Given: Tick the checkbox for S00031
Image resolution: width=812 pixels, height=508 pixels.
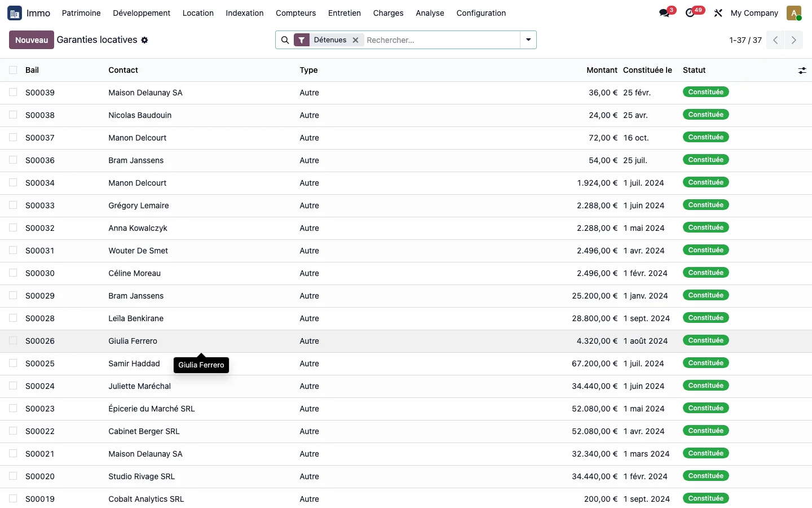Looking at the screenshot, I should [x=13, y=250].
